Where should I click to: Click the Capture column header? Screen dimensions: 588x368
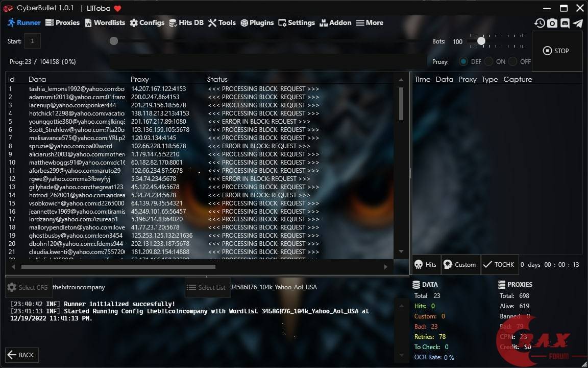pos(518,79)
